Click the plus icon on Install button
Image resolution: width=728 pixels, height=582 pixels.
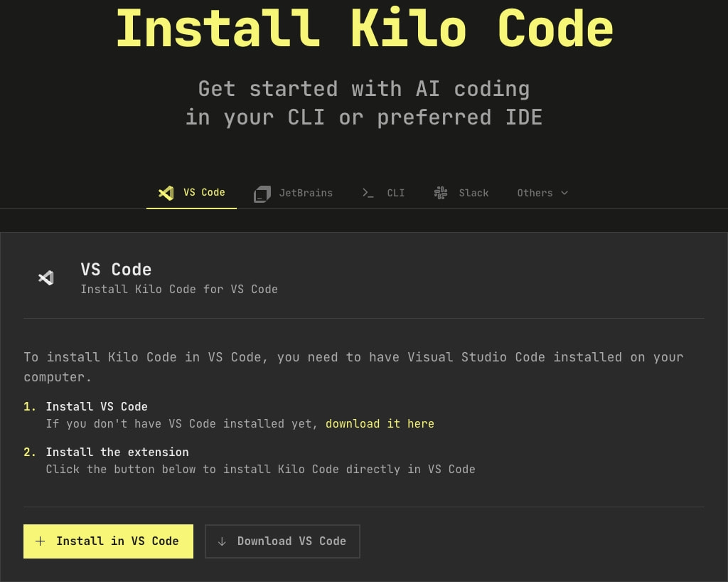pos(41,541)
